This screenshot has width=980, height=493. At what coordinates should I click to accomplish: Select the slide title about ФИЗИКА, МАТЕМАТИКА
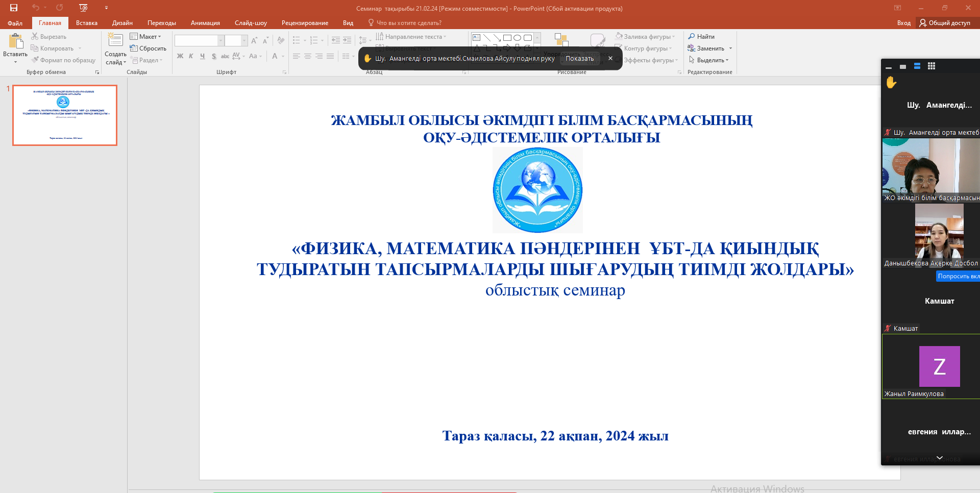555,258
